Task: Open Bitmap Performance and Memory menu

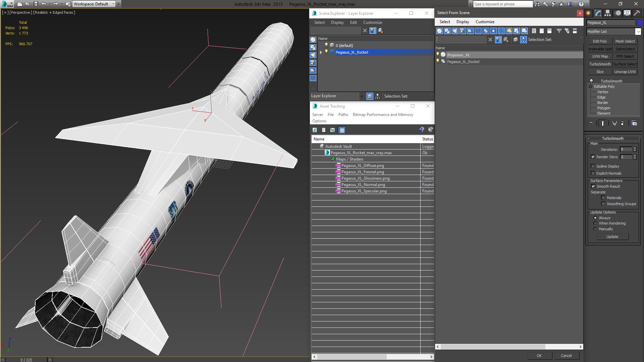Action: pyautogui.click(x=383, y=115)
